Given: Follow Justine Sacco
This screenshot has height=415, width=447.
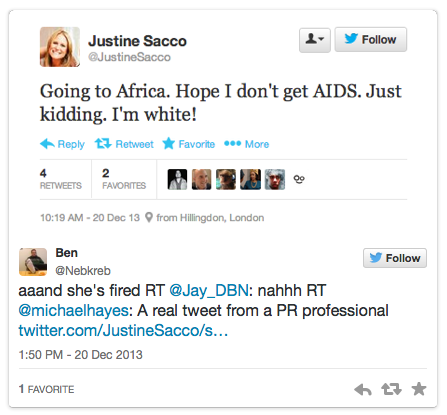Looking at the screenshot, I should tap(371, 39).
